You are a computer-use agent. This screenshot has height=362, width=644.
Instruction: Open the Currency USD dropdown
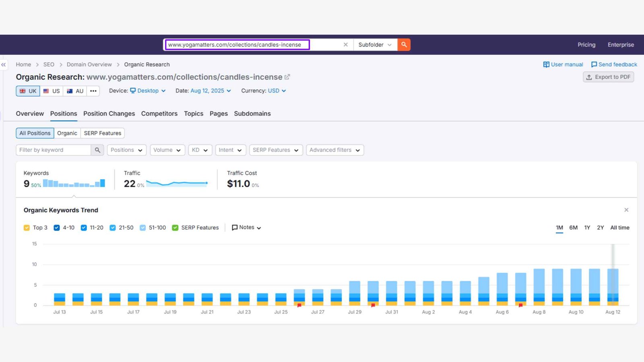(277, 91)
